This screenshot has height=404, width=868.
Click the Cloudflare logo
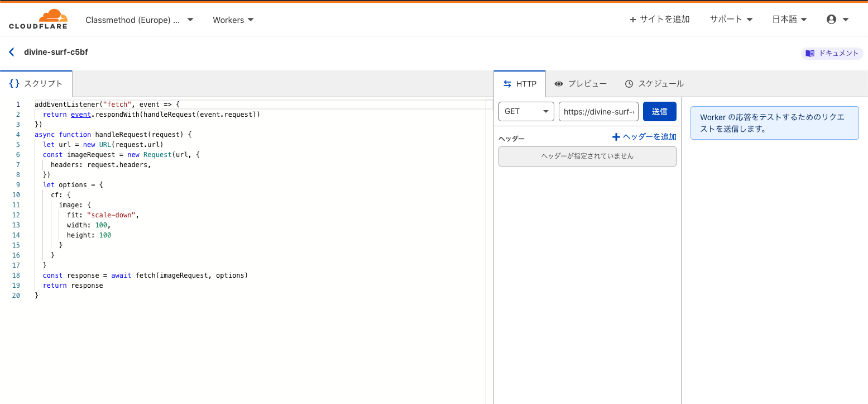click(x=38, y=19)
